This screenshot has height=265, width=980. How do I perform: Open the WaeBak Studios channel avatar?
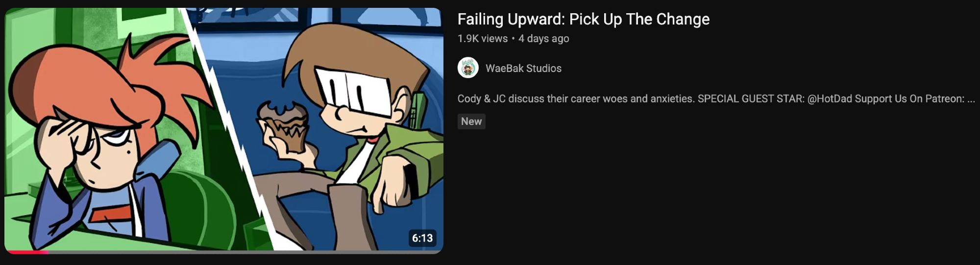point(468,68)
